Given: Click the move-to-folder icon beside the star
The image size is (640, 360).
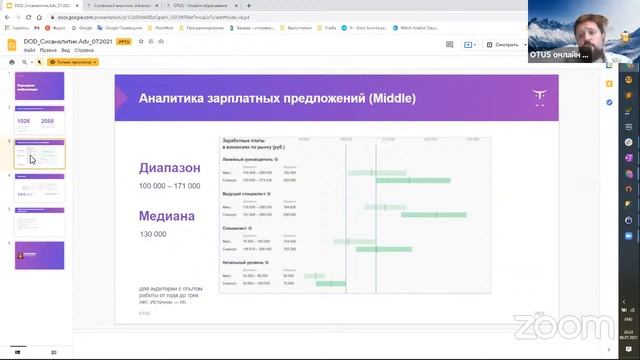Looking at the screenshot, I should pos(151,41).
